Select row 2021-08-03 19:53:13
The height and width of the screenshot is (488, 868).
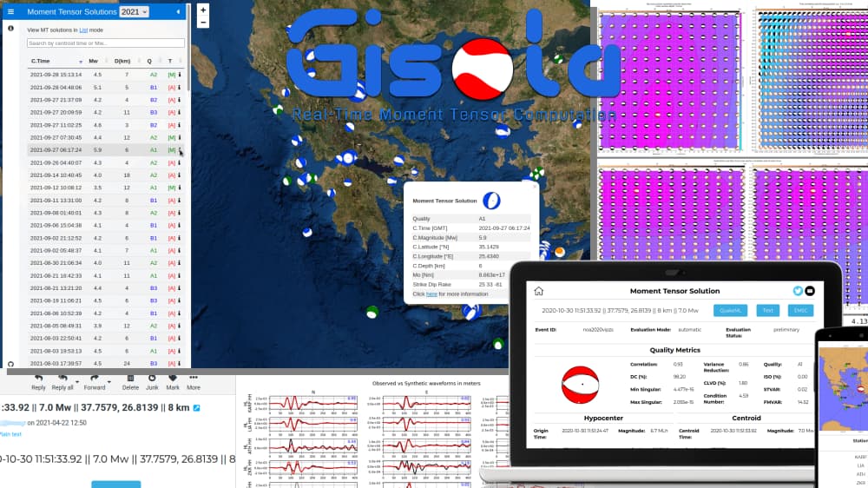[106, 351]
